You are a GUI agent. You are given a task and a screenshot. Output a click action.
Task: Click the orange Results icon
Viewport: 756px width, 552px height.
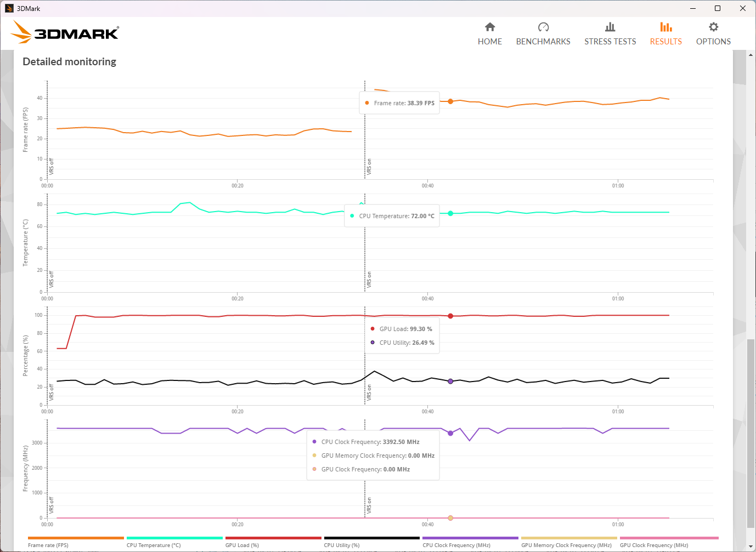click(x=665, y=27)
